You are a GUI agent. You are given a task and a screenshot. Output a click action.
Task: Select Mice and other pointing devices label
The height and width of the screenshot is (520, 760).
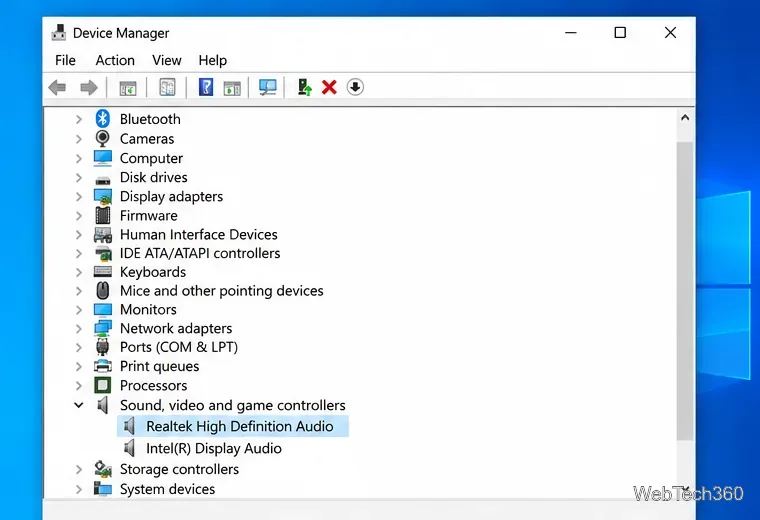point(222,291)
